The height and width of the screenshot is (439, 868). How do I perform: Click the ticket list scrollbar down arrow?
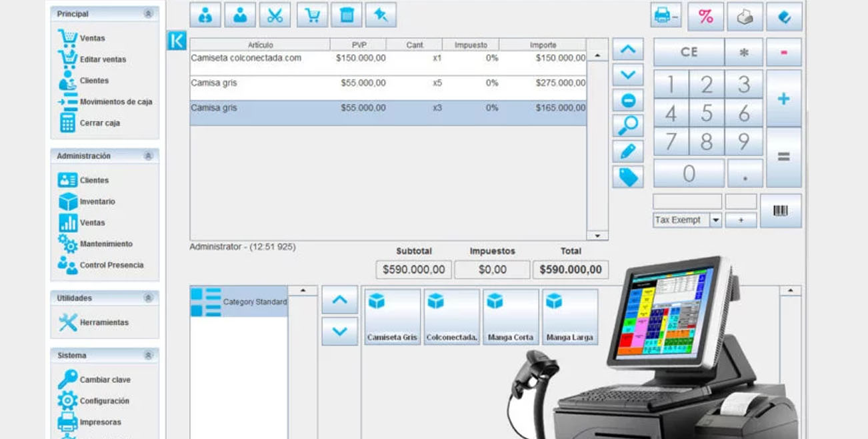click(597, 236)
